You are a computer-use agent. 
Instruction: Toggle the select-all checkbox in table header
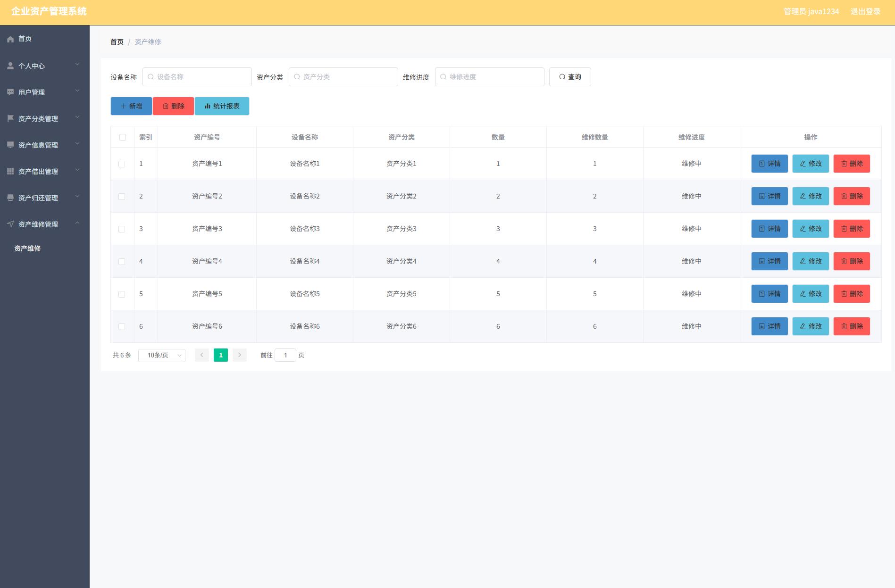pyautogui.click(x=123, y=137)
